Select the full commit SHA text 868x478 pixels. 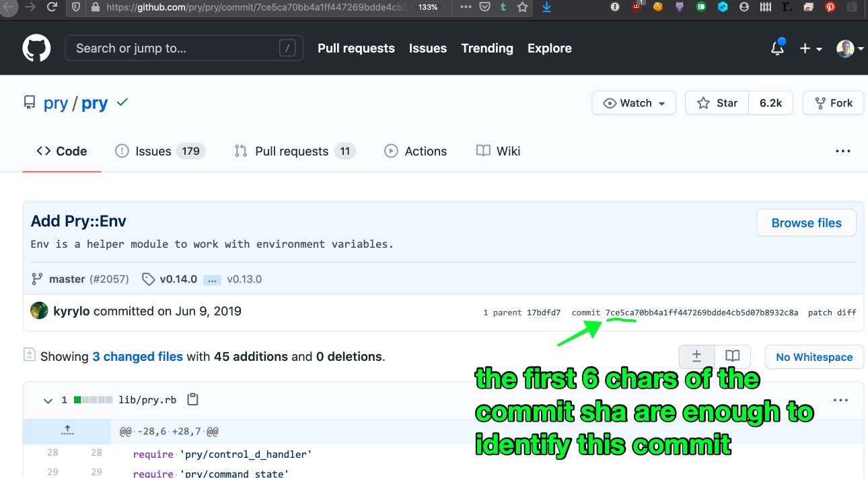click(x=702, y=312)
